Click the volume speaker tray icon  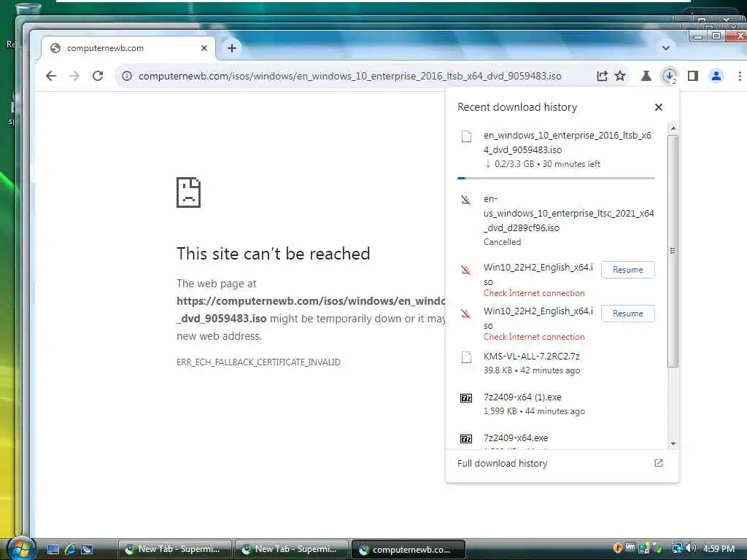[691, 548]
